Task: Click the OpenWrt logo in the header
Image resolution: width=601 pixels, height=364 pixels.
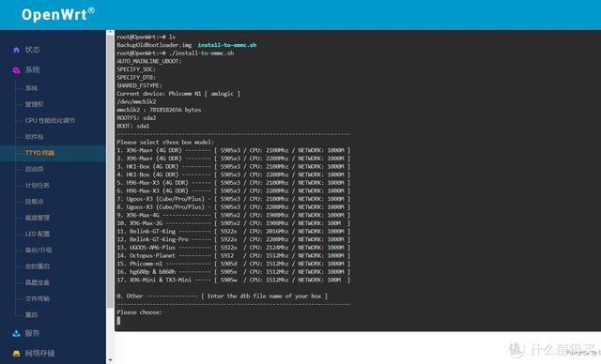Action: (x=58, y=15)
